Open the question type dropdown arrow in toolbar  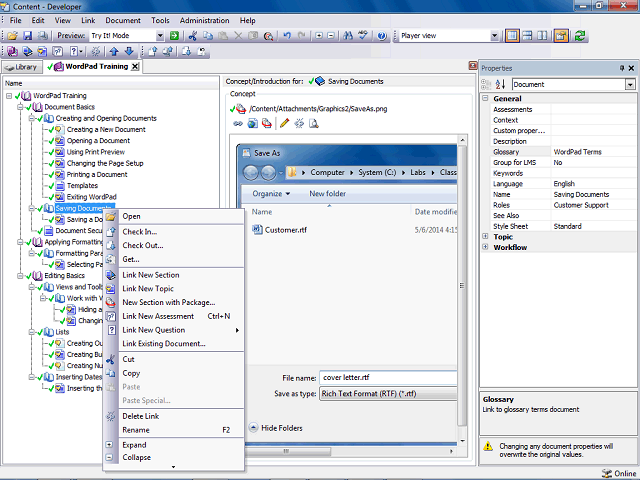(81, 51)
